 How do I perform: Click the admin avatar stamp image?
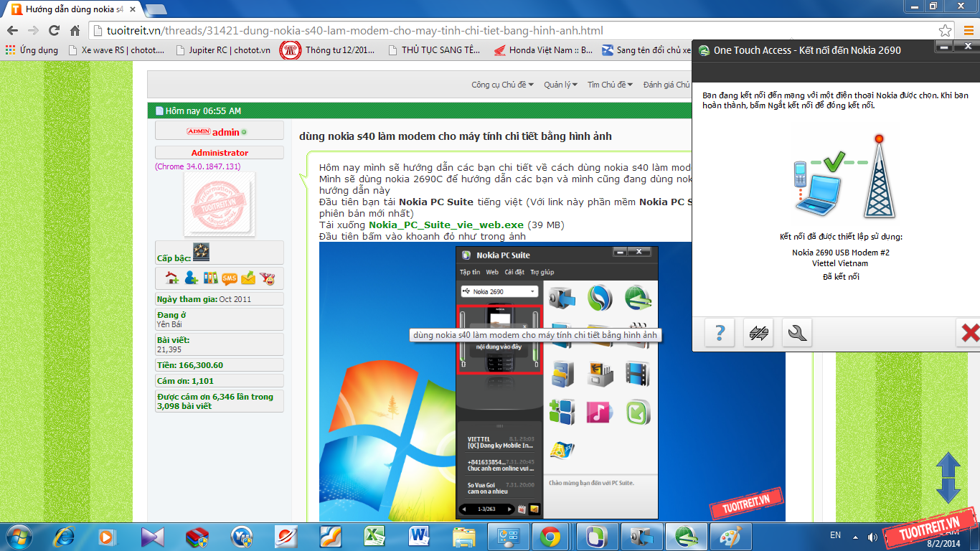point(220,204)
